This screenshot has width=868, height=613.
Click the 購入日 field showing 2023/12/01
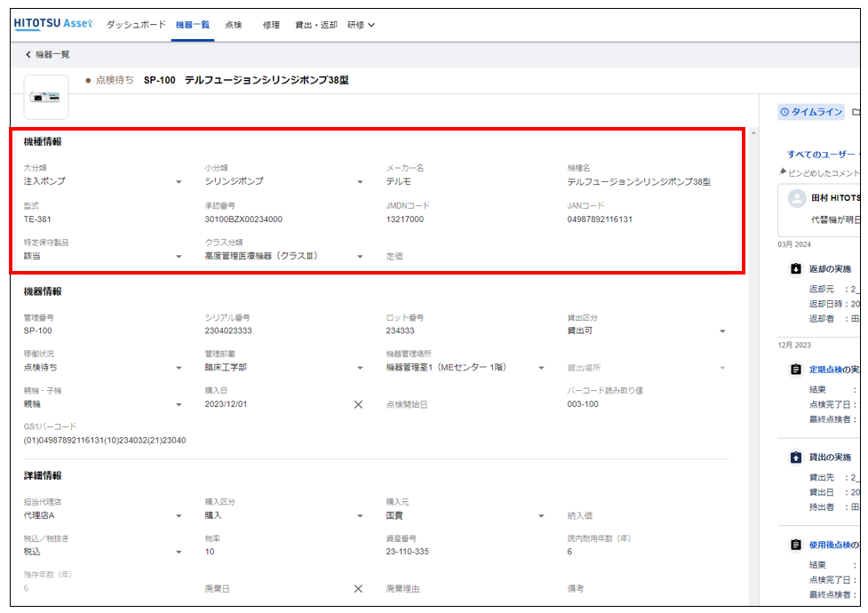tap(277, 404)
